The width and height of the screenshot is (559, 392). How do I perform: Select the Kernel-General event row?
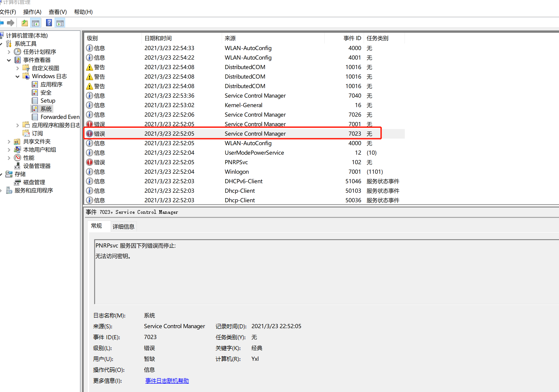coord(243,105)
